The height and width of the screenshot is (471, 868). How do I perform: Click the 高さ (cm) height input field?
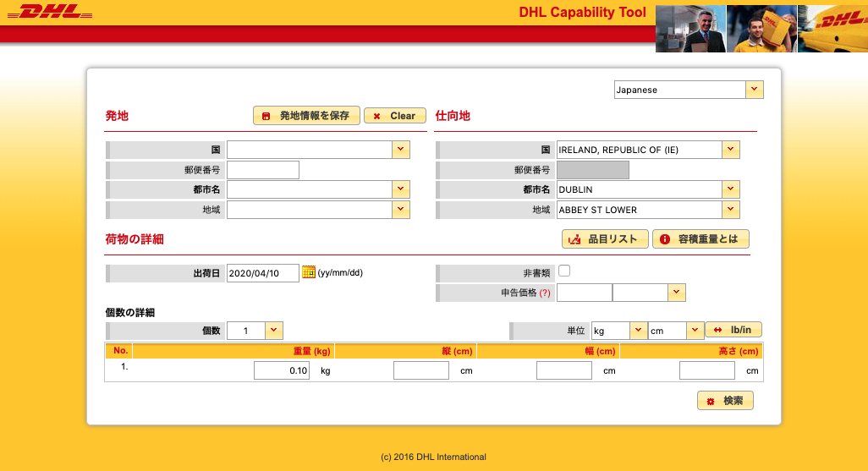click(x=707, y=370)
